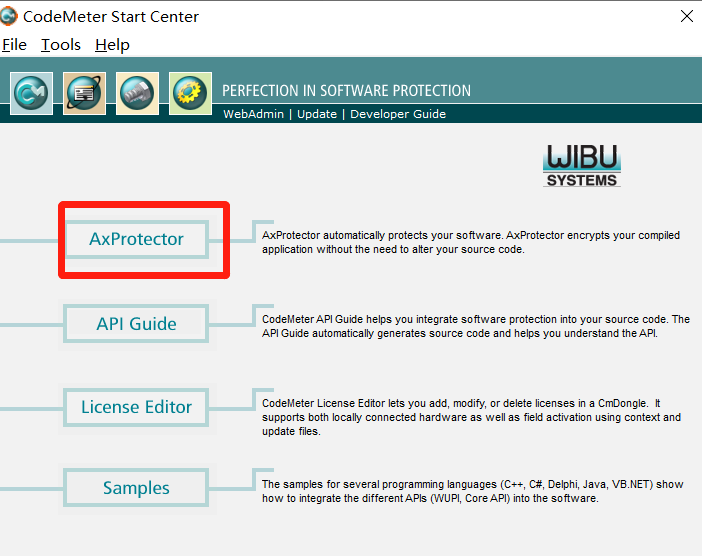Viewport: 702px width, 556px height.
Task: Open the API Guide
Action: (136, 324)
